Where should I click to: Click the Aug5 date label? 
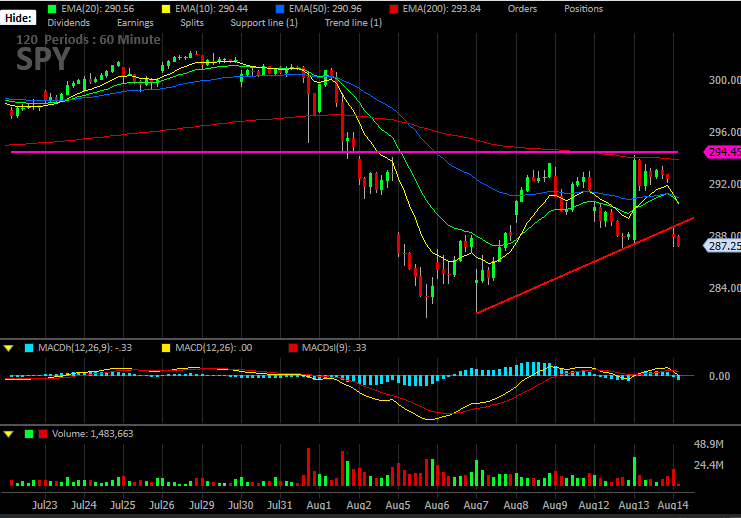point(398,505)
